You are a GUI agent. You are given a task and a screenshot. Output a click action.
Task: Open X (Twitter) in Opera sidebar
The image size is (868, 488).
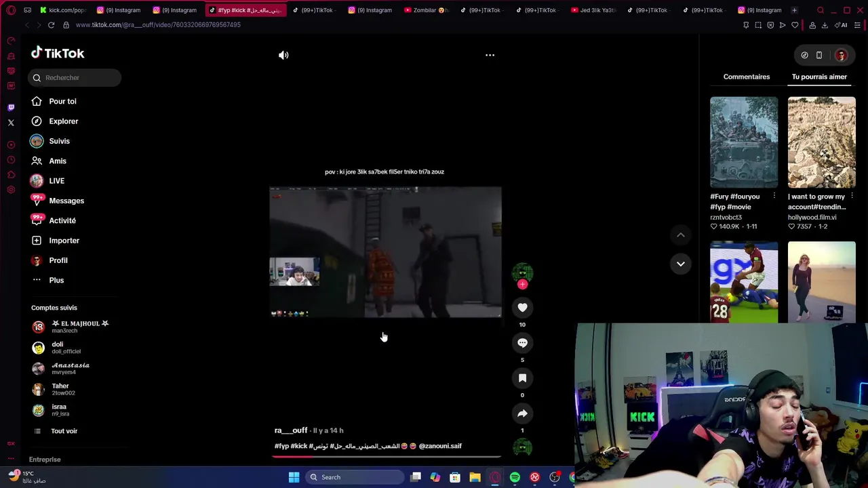point(11,123)
